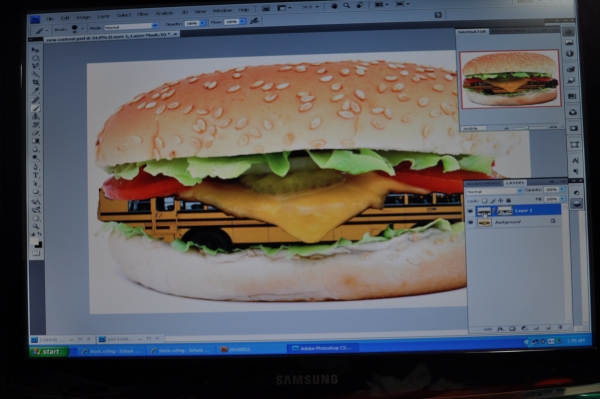Toggle lock all
The height and width of the screenshot is (399, 600).
tap(509, 200)
